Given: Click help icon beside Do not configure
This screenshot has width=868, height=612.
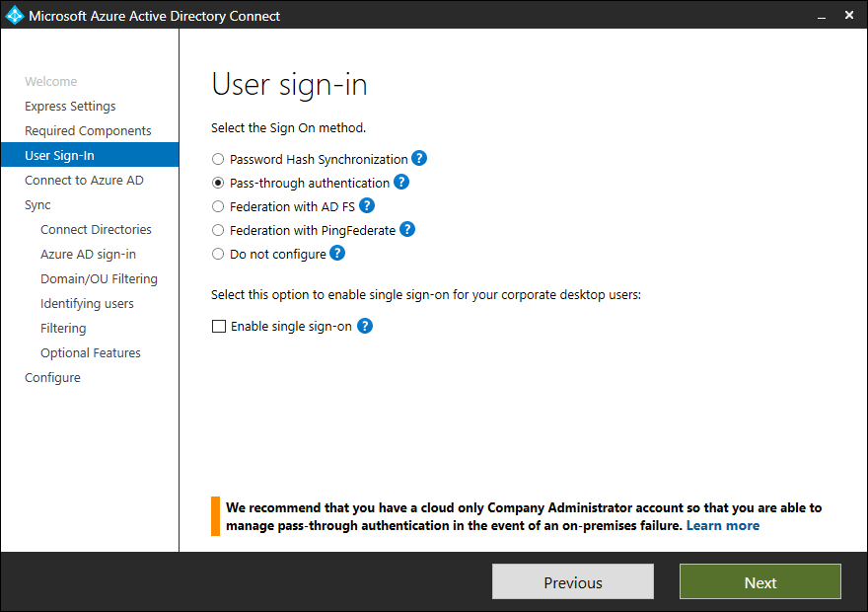Looking at the screenshot, I should [337, 253].
